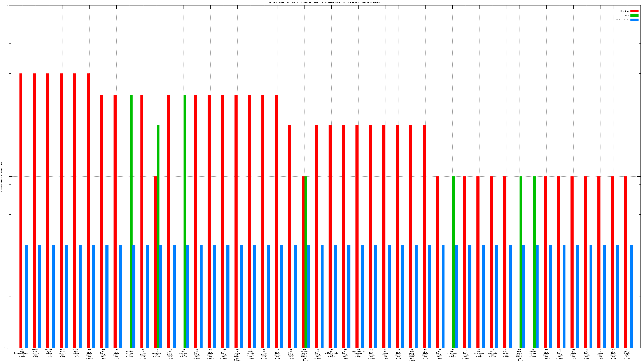Select the 7@ dnsbl.sorbs.net 4 hops label
The height and width of the screenshot is (362, 644).
[x=129, y=353]
